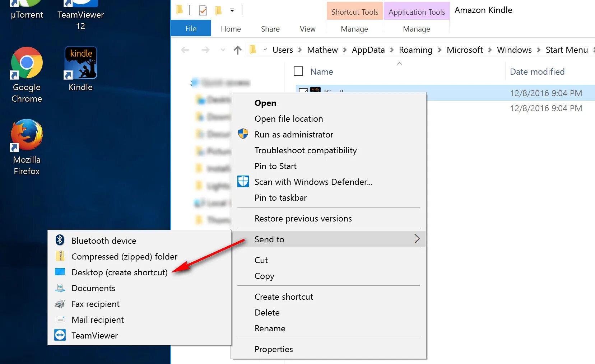595x364 pixels.
Task: Click Users in the address bar
Action: (x=283, y=50)
